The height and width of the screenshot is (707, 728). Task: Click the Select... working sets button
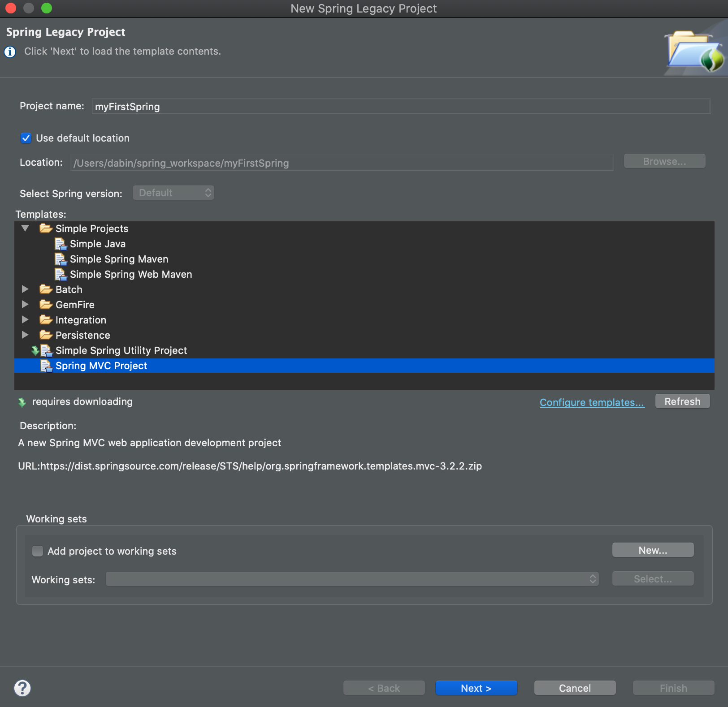pyautogui.click(x=653, y=579)
